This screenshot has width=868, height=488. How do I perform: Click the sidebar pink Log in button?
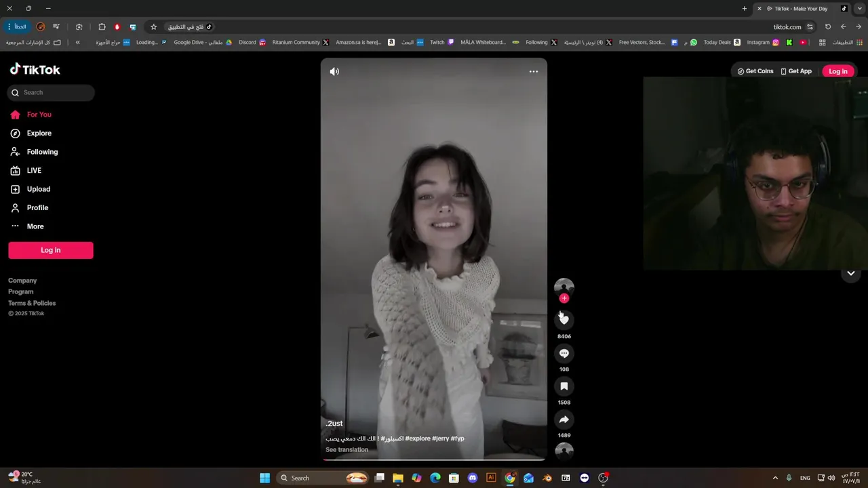[51, 250]
